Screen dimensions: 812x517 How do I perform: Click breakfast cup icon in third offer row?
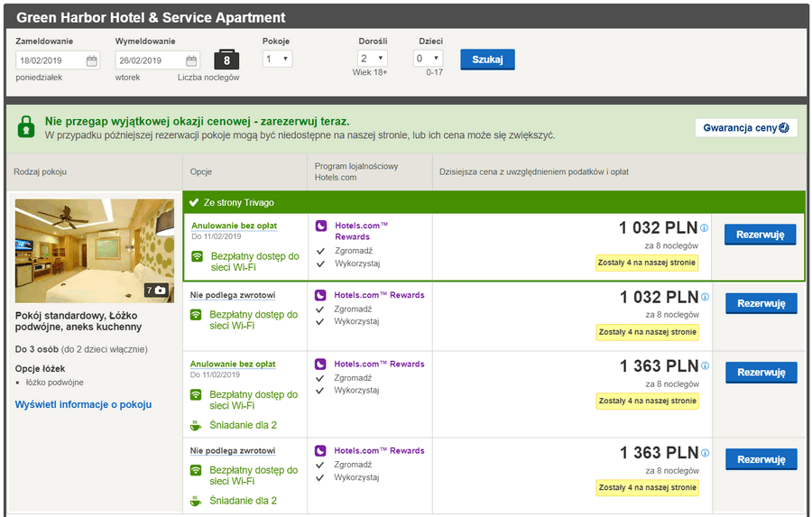pyautogui.click(x=196, y=426)
